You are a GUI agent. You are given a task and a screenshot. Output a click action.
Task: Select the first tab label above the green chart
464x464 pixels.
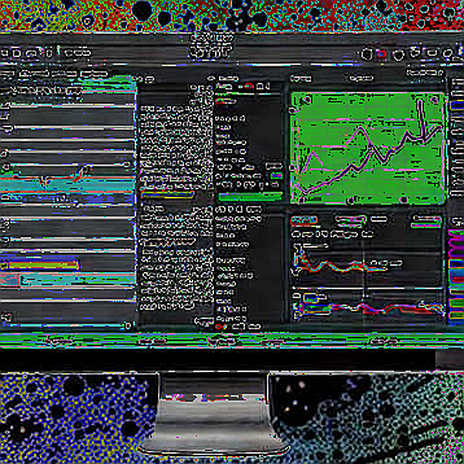(x=301, y=79)
